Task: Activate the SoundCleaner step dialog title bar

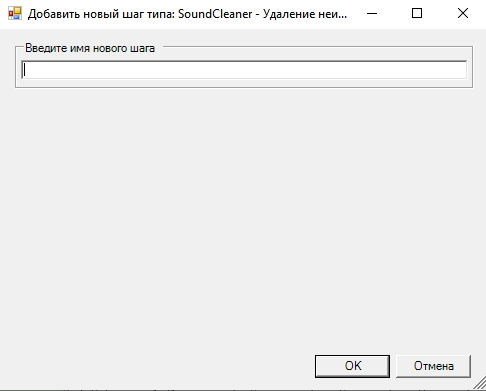Action: tap(187, 14)
